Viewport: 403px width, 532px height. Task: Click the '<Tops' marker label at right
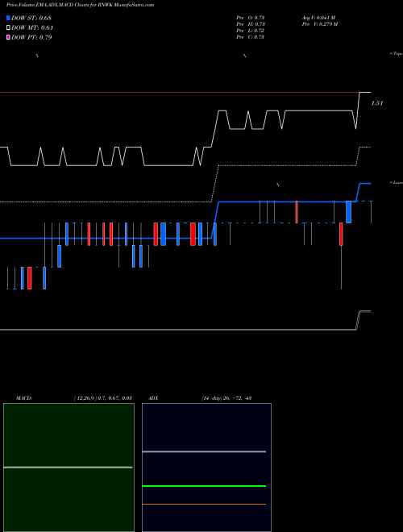pyautogui.click(x=397, y=53)
